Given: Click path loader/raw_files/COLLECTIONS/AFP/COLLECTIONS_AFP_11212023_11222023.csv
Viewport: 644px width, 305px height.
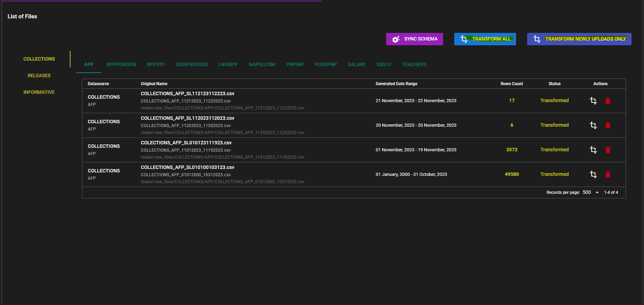Looking at the screenshot, I should pyautogui.click(x=223, y=108).
